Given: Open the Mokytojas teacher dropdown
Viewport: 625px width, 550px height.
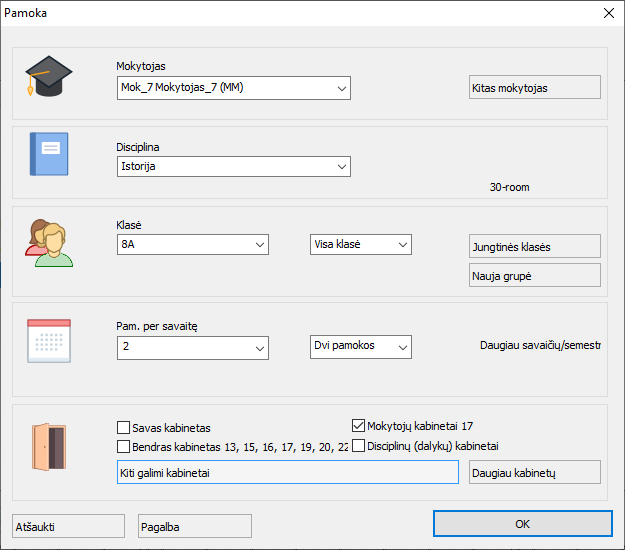Looking at the screenshot, I should (x=234, y=88).
